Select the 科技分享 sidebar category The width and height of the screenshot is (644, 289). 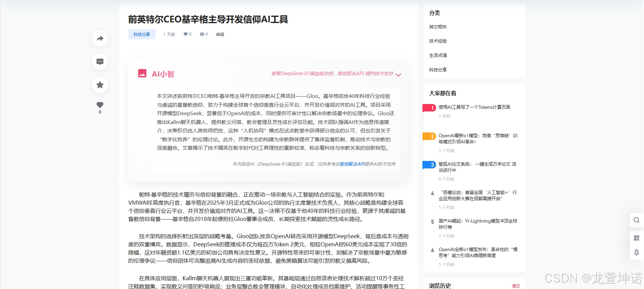(x=438, y=70)
